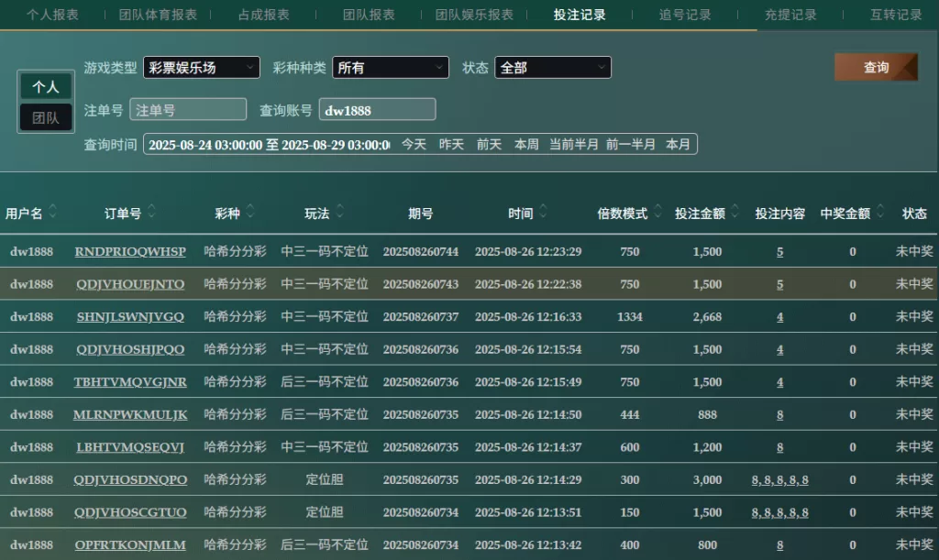Sort by 投注金额 column arrows
Screen dimensions: 939x560
click(735, 211)
